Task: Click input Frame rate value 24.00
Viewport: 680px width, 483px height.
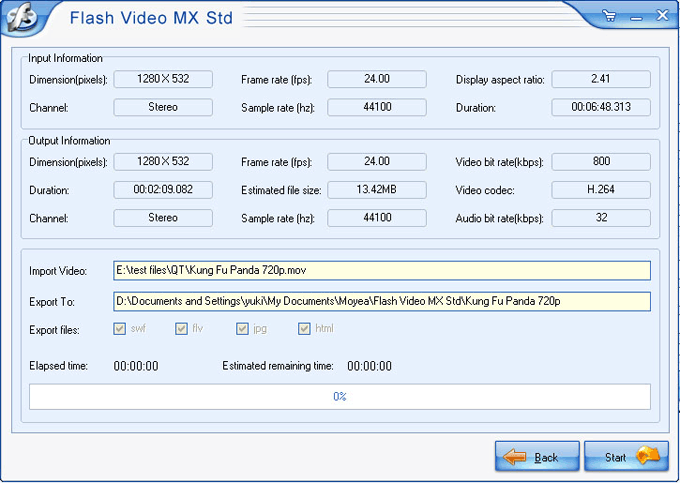Action: (377, 79)
